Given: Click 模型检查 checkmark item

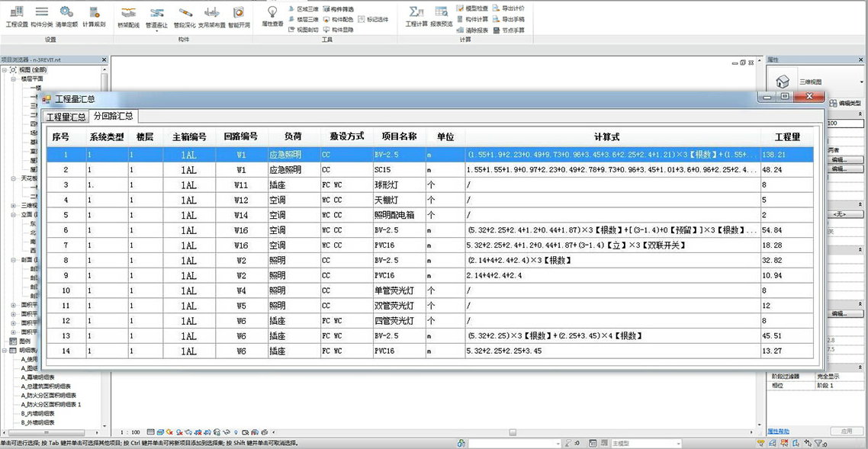Looking at the screenshot, I should click(471, 8).
